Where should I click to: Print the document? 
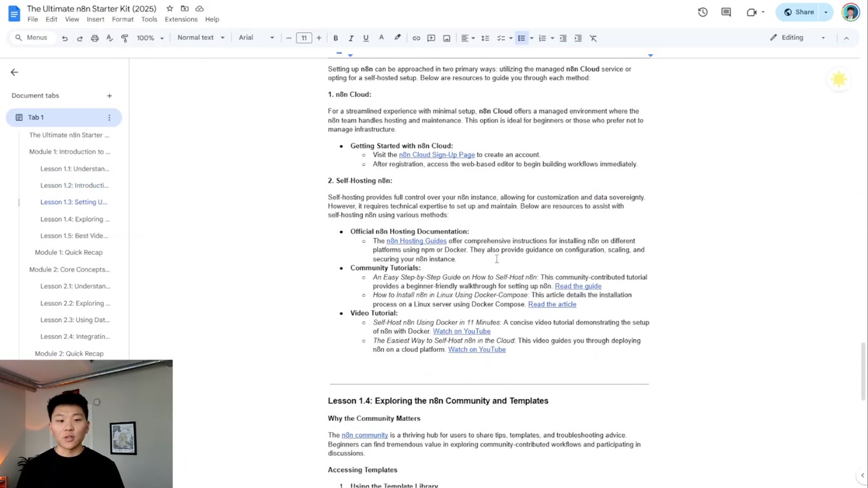point(94,38)
